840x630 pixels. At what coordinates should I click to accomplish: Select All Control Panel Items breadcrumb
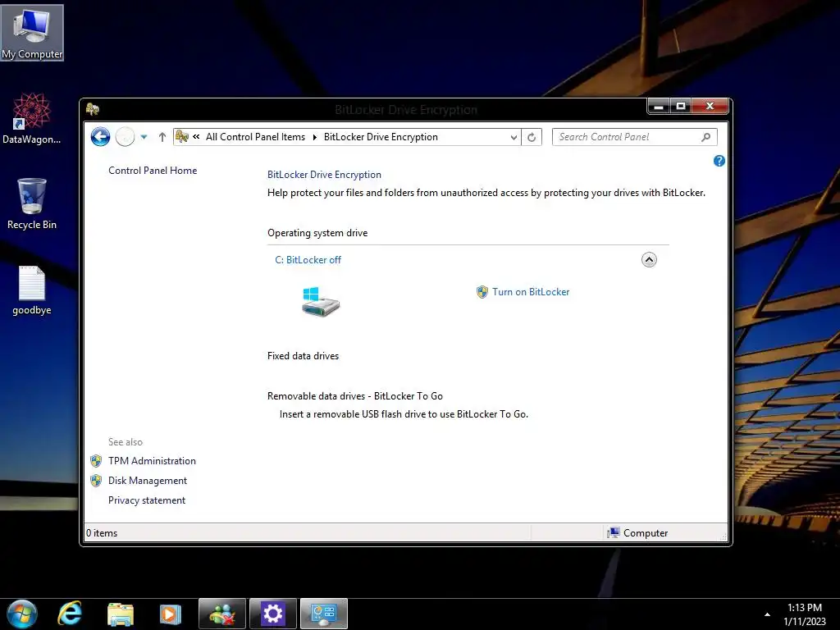256,137
